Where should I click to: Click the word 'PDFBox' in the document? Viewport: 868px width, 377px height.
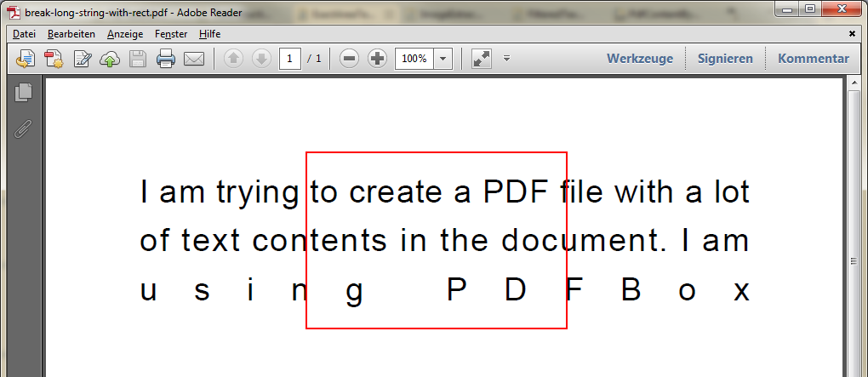598,291
